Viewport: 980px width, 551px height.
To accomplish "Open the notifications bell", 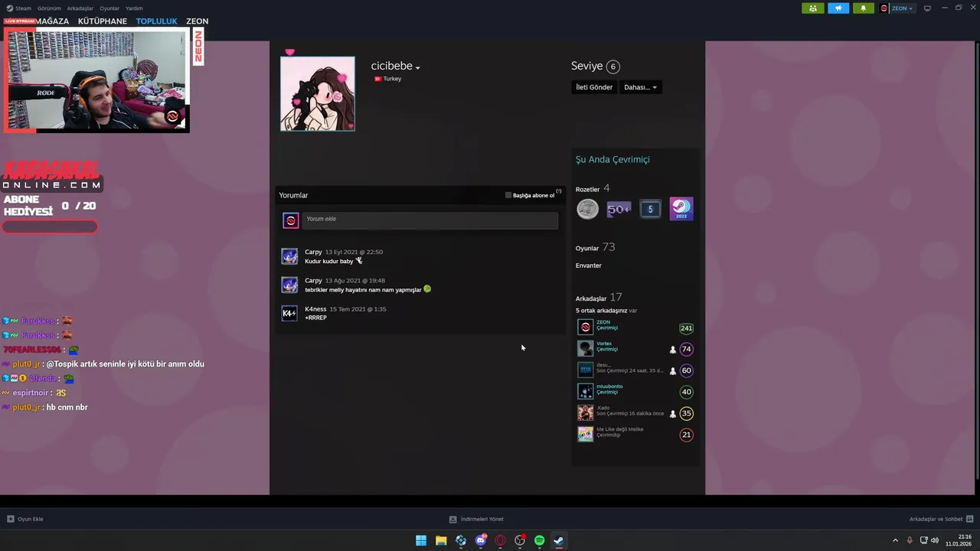I will click(864, 8).
